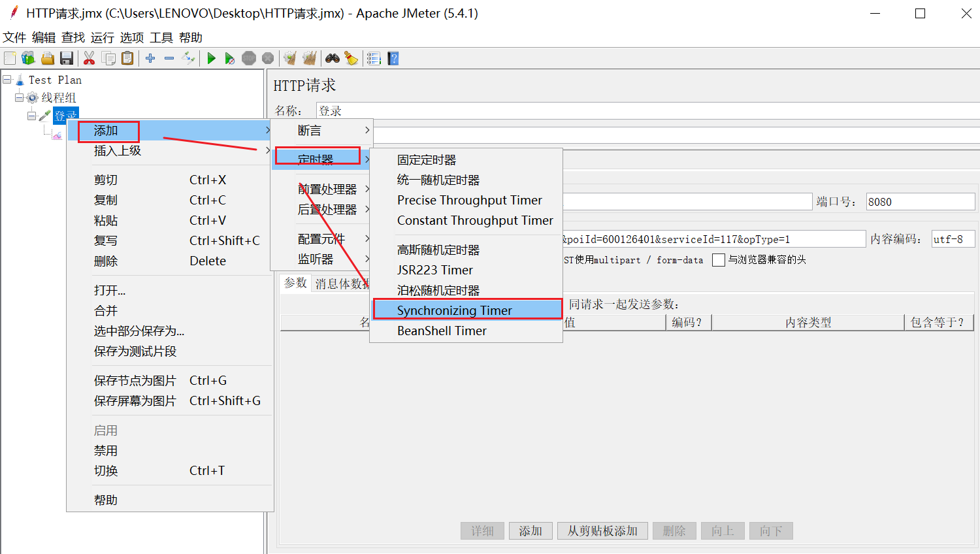This screenshot has width=980, height=554.
Task: Click the blue Help question mark icon
Action: click(x=393, y=58)
